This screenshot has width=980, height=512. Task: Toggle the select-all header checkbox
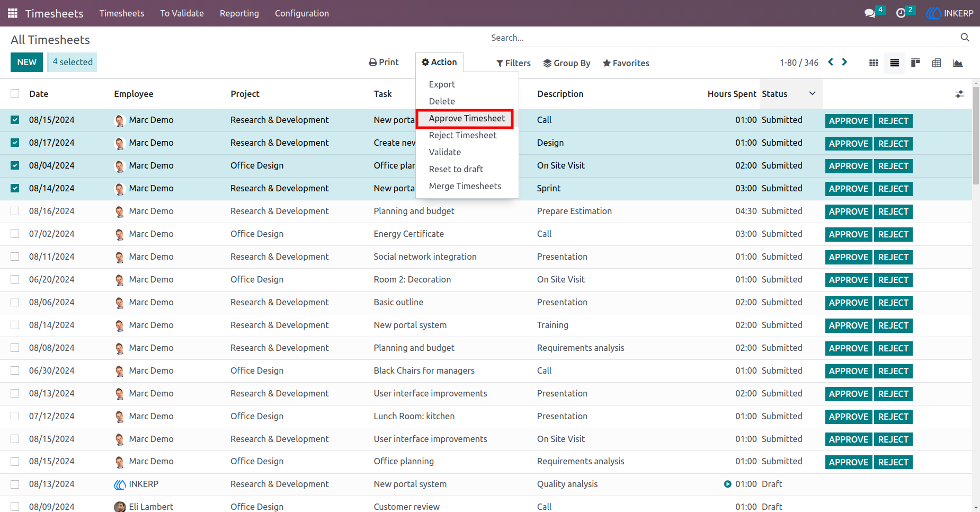pyautogui.click(x=15, y=93)
